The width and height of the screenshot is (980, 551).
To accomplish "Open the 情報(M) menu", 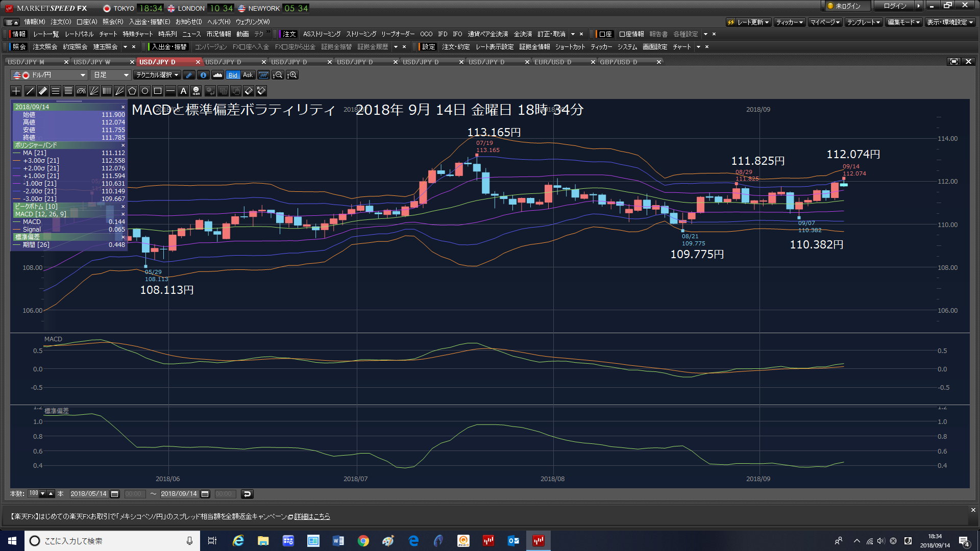I will [x=35, y=22].
